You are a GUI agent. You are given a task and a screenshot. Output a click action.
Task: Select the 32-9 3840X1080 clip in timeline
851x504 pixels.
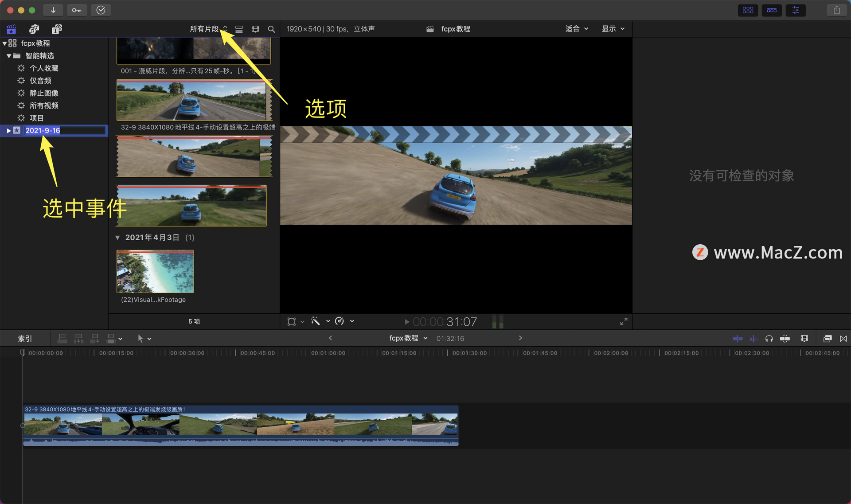[x=241, y=426]
